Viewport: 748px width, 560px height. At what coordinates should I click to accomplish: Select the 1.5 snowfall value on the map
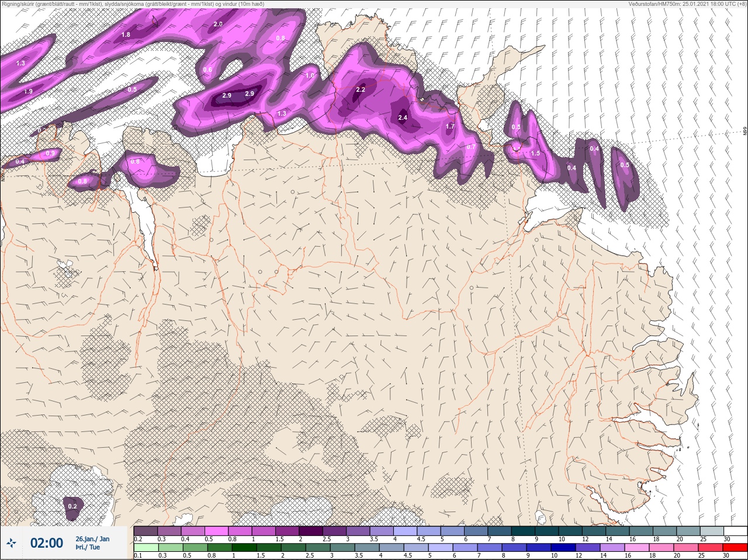point(535,153)
